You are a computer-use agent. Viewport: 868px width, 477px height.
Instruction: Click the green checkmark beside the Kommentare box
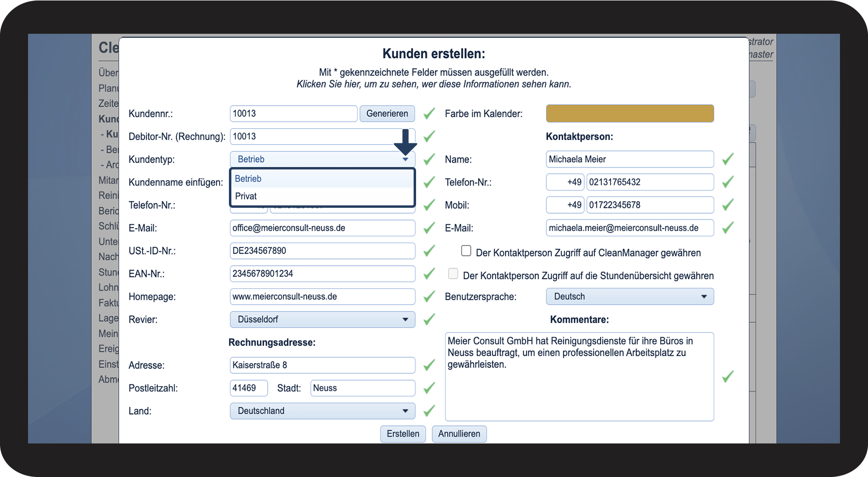coord(728,376)
